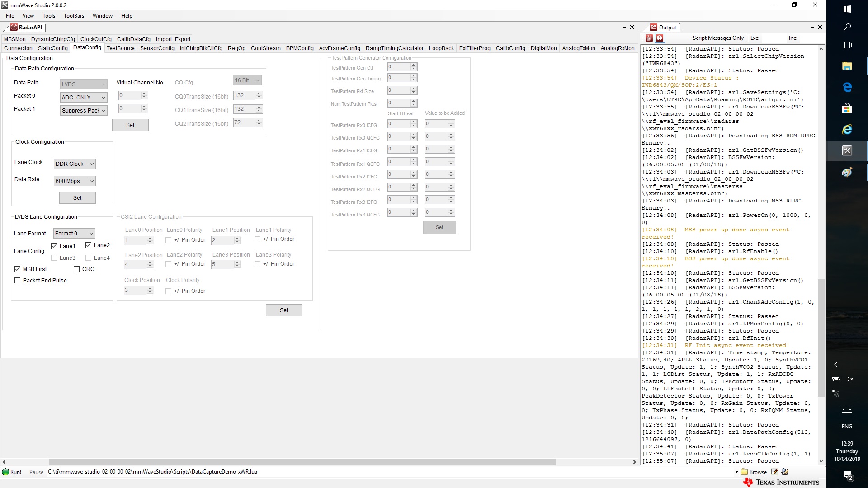
Task: Open the Packet 1 dropdown
Action: pos(84,110)
